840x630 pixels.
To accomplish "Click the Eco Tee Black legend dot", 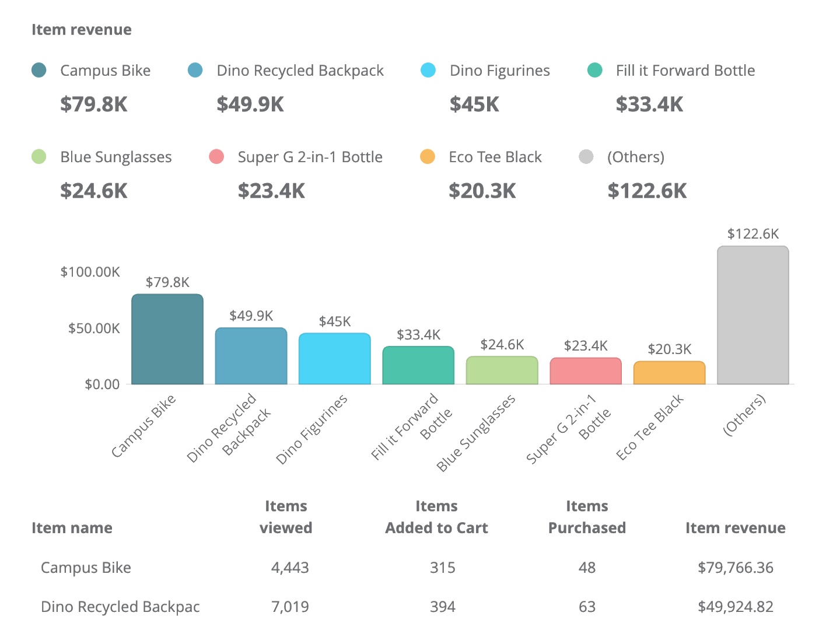I will click(428, 157).
